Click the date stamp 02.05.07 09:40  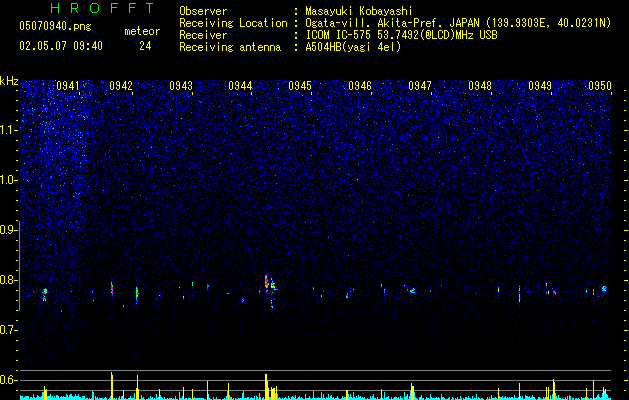click(x=61, y=46)
